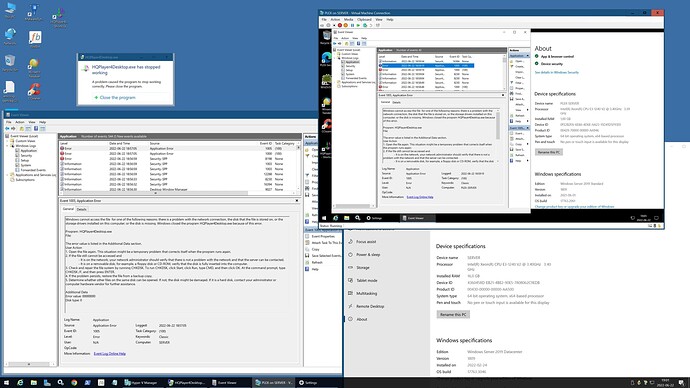This screenshot has width=690, height=388.
Task: Select Desktop Window Manager information event row
Action: [178, 190]
